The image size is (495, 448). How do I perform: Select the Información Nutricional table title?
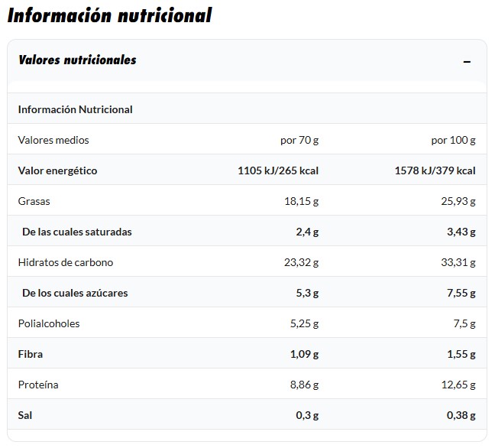(75, 109)
